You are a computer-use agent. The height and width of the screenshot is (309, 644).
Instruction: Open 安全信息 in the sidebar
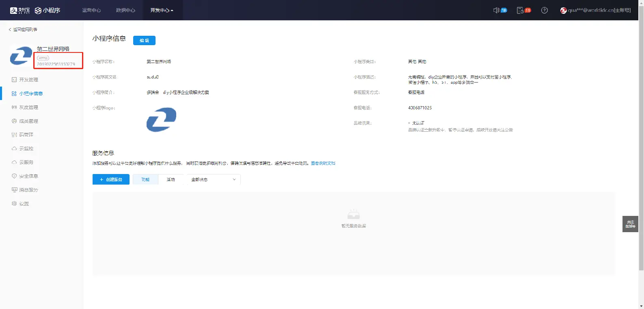pos(28,176)
